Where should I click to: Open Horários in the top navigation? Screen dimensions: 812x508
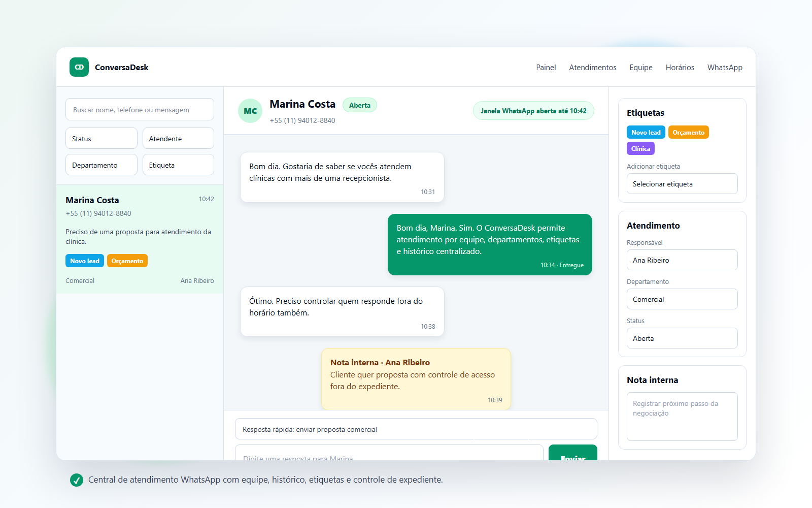(x=680, y=68)
